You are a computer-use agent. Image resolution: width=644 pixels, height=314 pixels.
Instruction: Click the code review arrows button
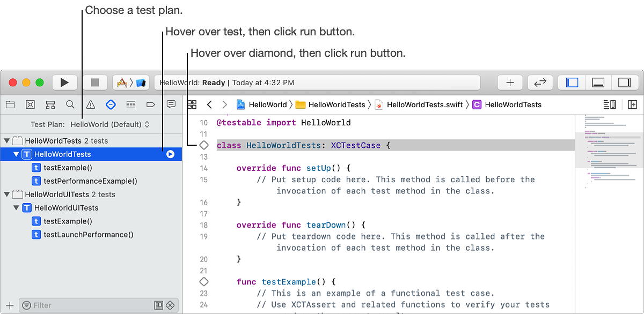coord(540,83)
